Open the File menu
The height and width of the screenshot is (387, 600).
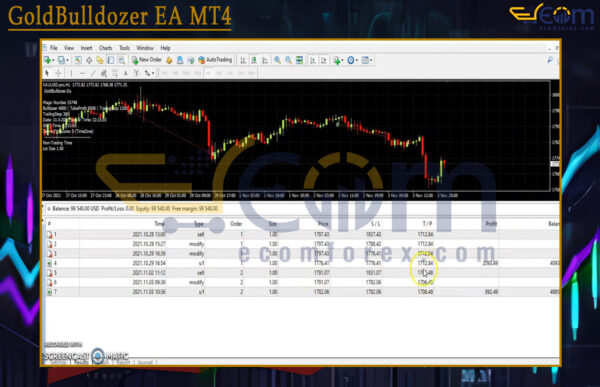54,48
